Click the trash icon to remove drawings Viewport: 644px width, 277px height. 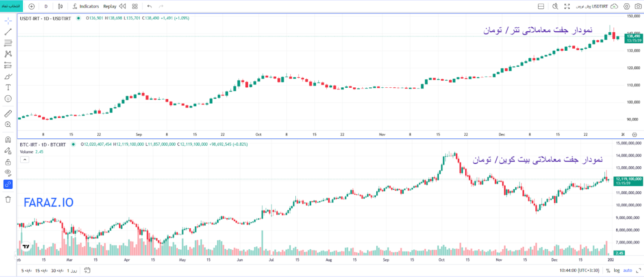(8, 199)
